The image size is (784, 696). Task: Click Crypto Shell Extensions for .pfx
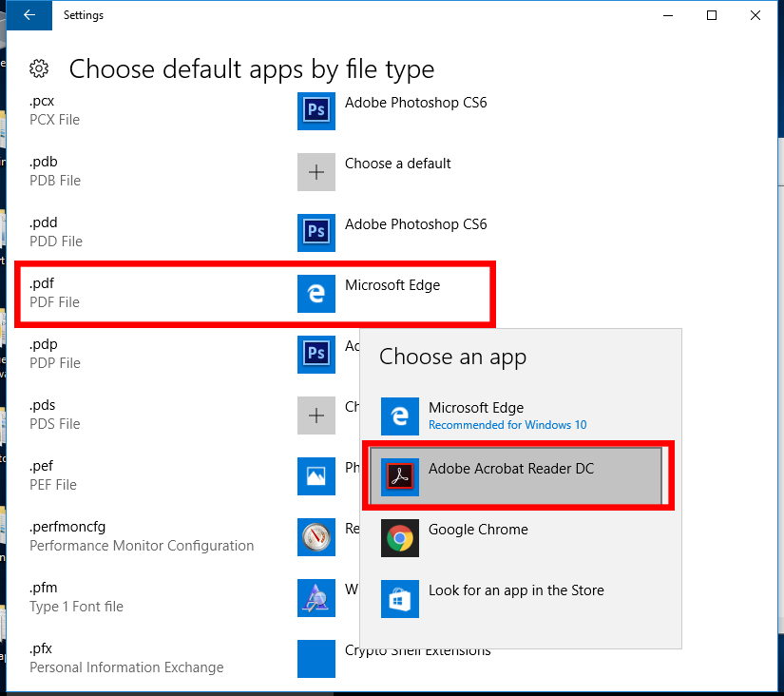pos(418,650)
